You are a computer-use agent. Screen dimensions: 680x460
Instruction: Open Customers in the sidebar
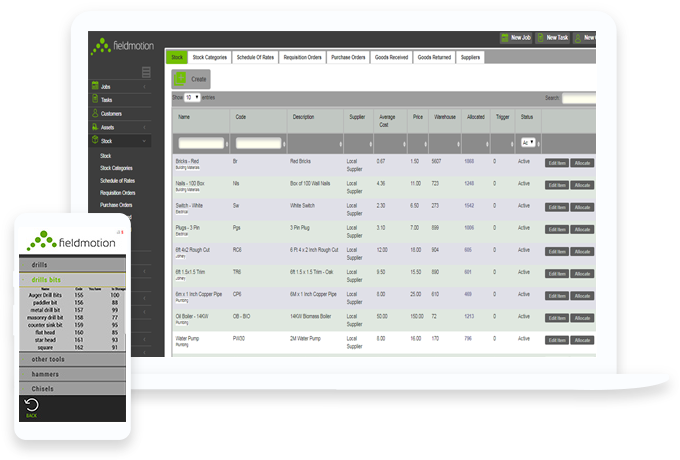coord(111,114)
